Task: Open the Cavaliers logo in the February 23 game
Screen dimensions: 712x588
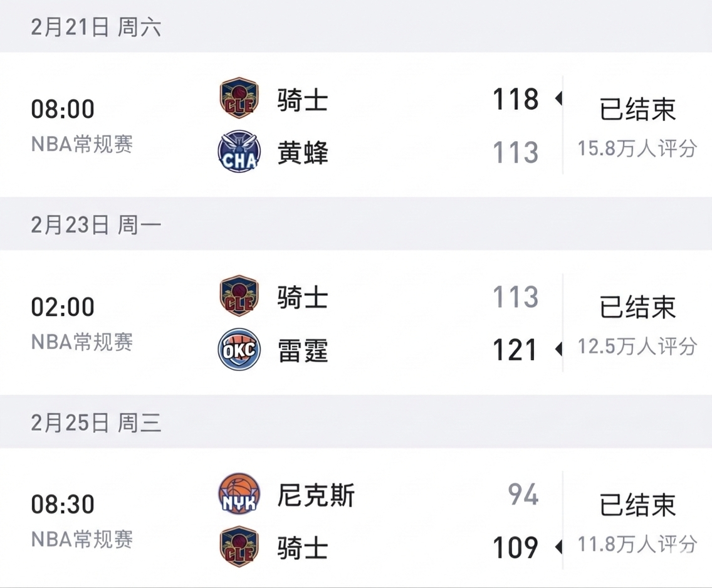Action: (238, 297)
